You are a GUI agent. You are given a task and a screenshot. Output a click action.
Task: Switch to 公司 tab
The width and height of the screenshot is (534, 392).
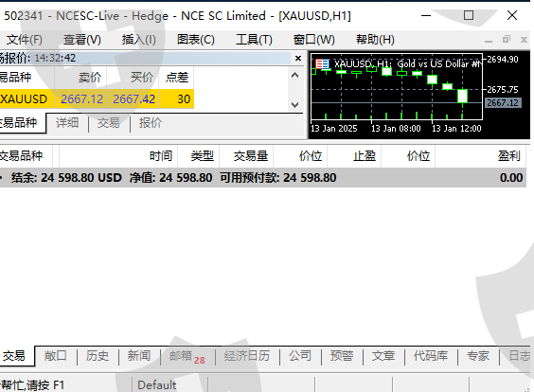tap(300, 356)
